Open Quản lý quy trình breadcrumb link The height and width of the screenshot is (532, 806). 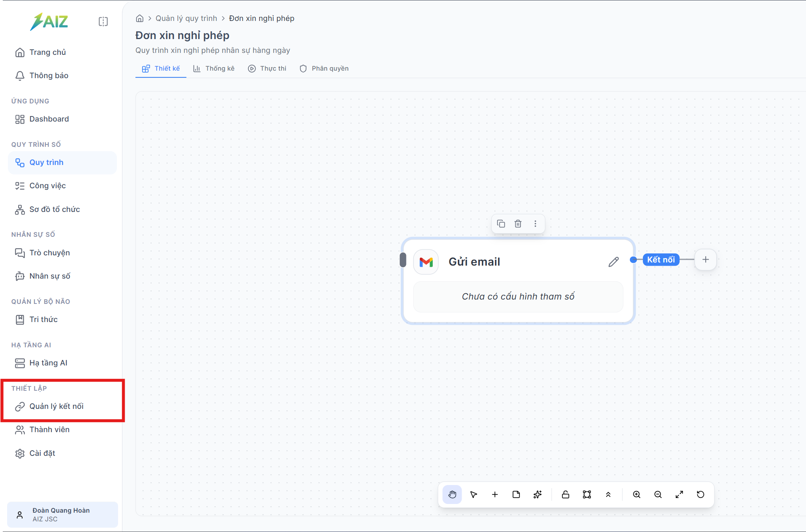pyautogui.click(x=186, y=18)
